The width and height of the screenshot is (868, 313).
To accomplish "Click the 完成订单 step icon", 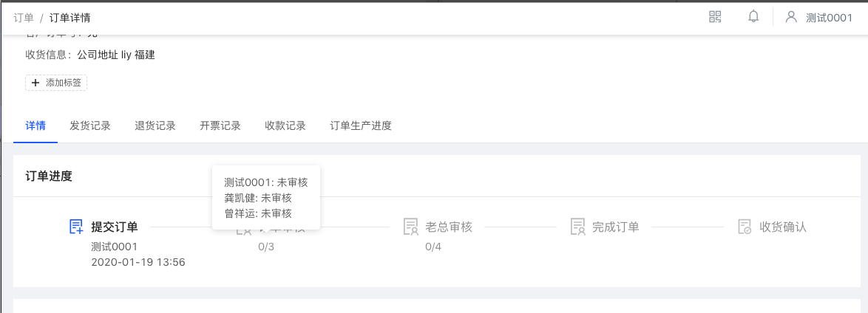I will tap(578, 227).
